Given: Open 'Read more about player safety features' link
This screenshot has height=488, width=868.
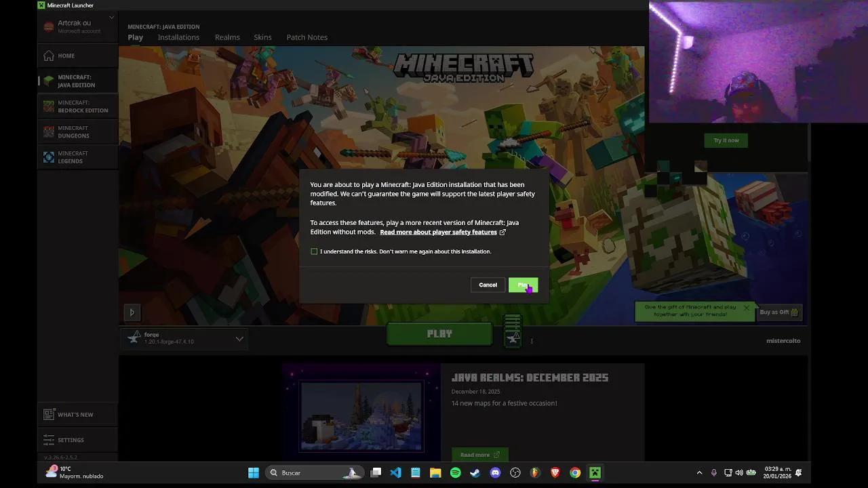Looking at the screenshot, I should [x=438, y=232].
